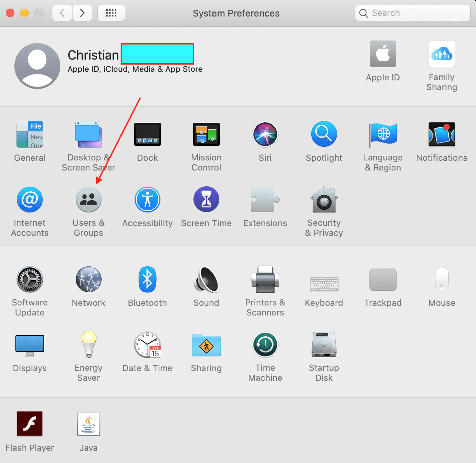Image resolution: width=476 pixels, height=463 pixels.
Task: Open Printers & Scanners settings
Action: 265,280
